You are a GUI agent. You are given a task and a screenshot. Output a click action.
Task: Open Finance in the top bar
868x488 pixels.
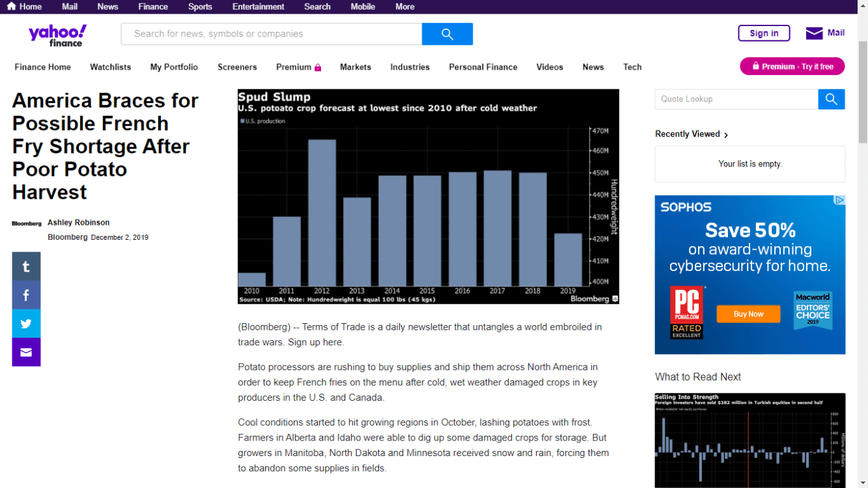click(153, 7)
